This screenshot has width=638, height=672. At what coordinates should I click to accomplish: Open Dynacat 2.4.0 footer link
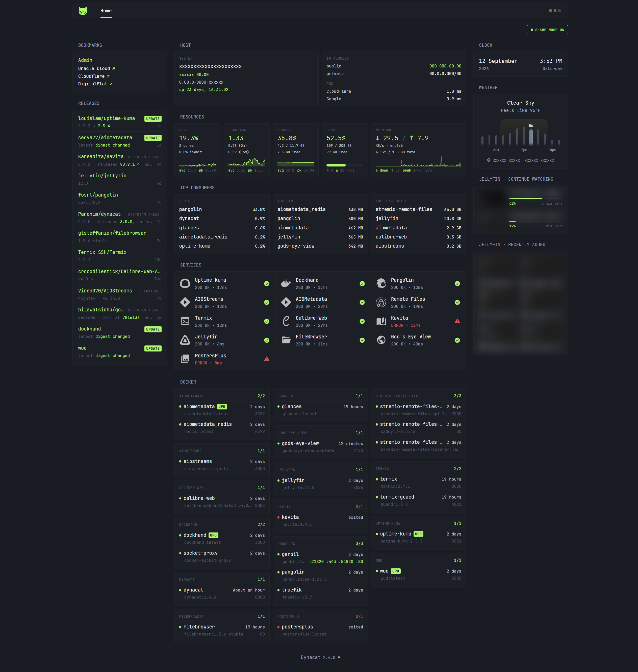(320, 657)
